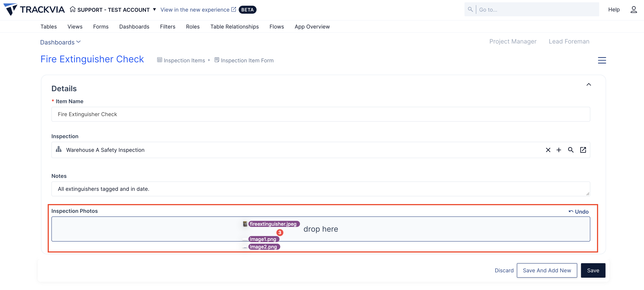
Task: Click the TrackVia logo
Action: click(x=34, y=10)
